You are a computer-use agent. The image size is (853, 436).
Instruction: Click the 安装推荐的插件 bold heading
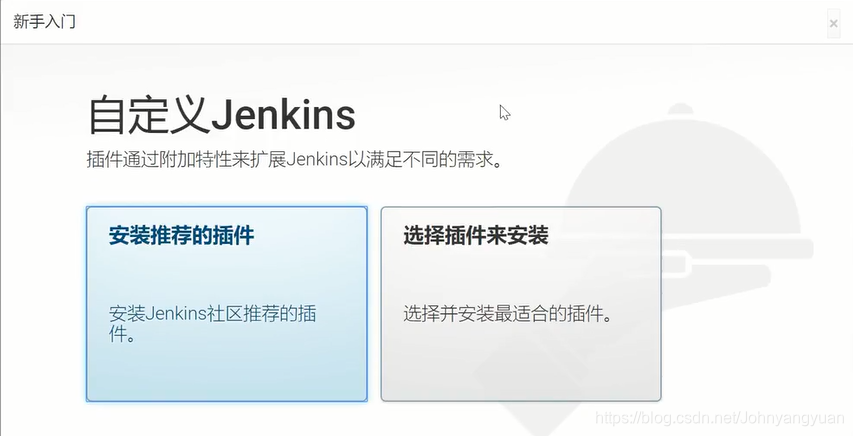coord(181,236)
